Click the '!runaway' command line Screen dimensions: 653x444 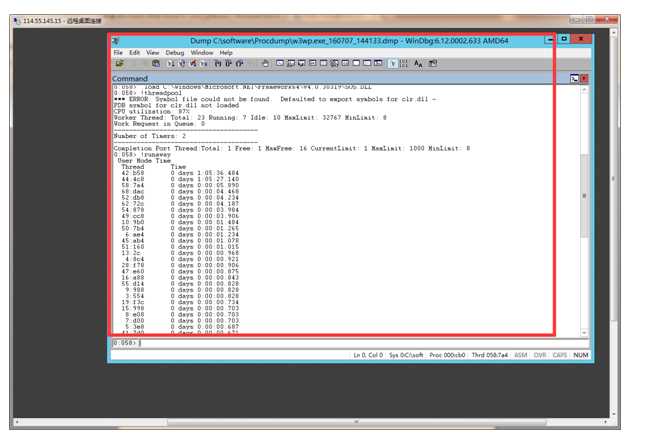[x=142, y=155]
